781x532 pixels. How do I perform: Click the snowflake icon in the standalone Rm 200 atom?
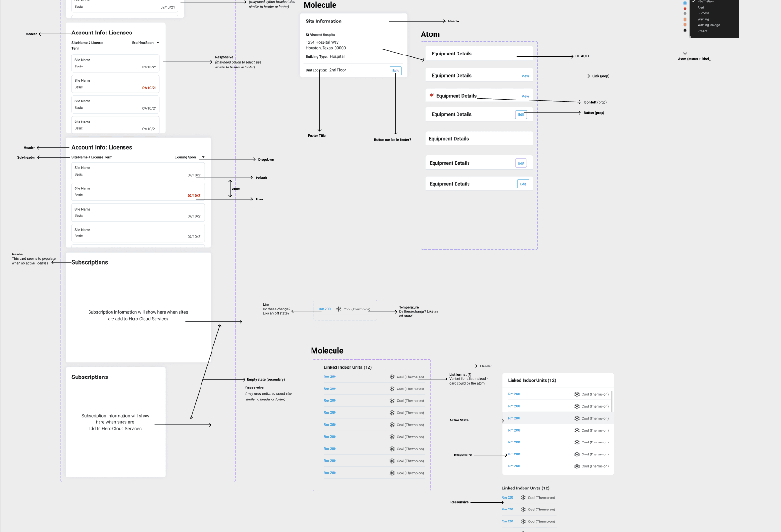coord(339,309)
